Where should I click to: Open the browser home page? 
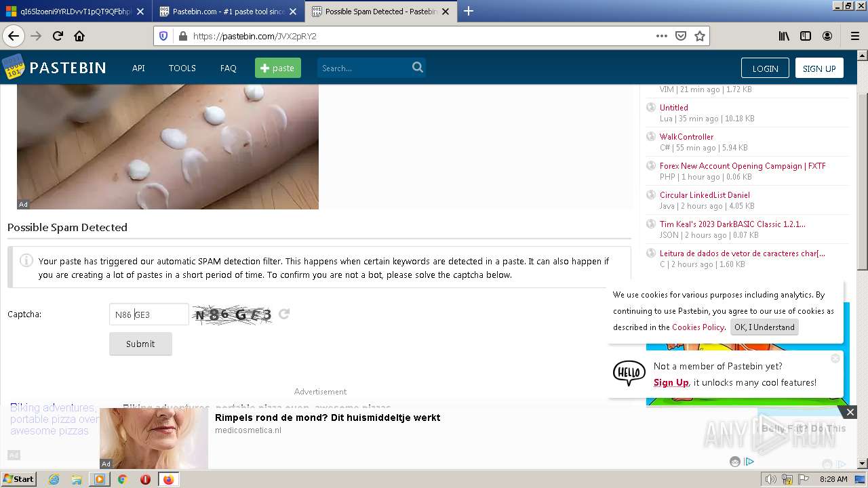tap(79, 36)
